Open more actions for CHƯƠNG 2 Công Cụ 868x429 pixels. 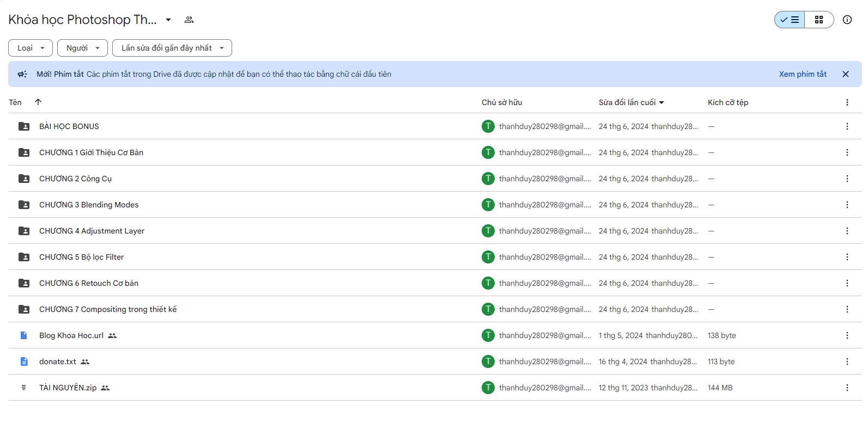847,179
